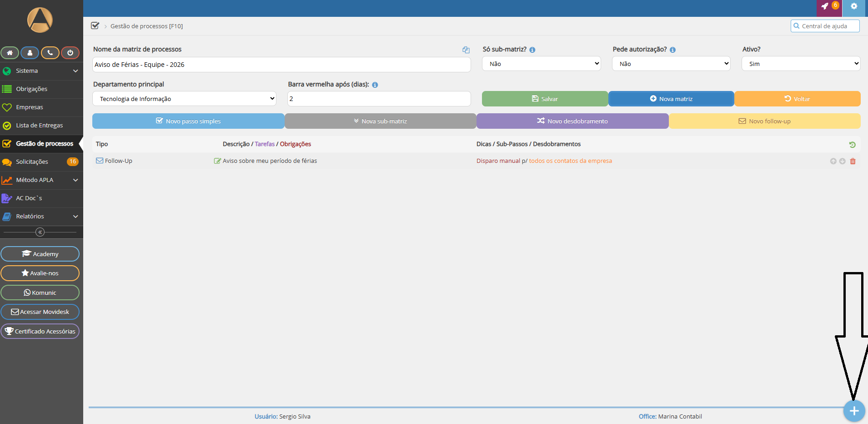The image size is (868, 424).
Task: Go to Solicitações in sidebar
Action: pyautogui.click(x=32, y=162)
